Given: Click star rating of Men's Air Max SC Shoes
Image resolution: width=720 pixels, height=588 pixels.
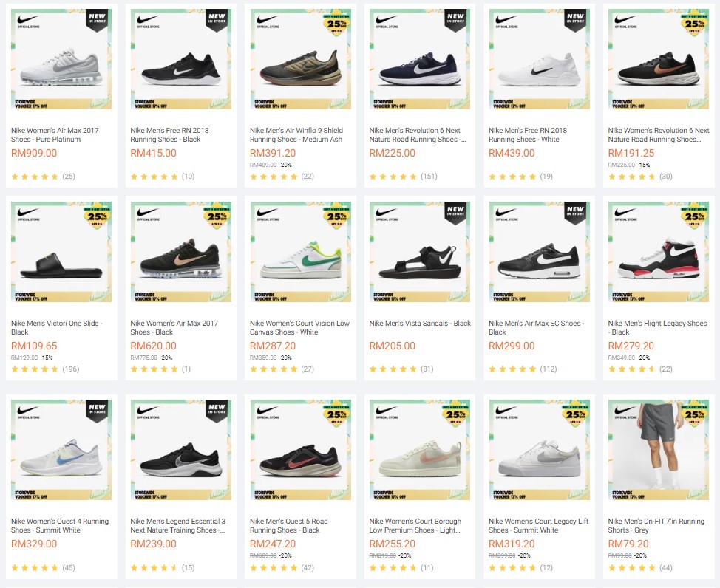Looking at the screenshot, I should (512, 369).
